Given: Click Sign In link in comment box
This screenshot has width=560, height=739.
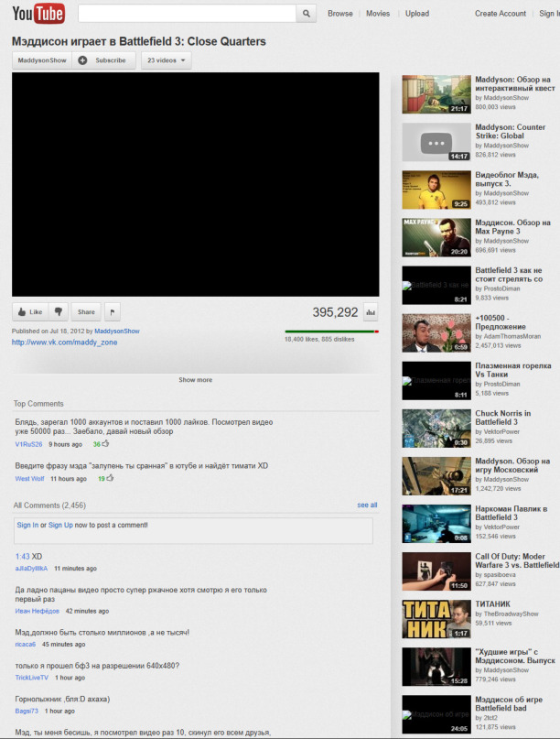Looking at the screenshot, I should click(x=27, y=525).
